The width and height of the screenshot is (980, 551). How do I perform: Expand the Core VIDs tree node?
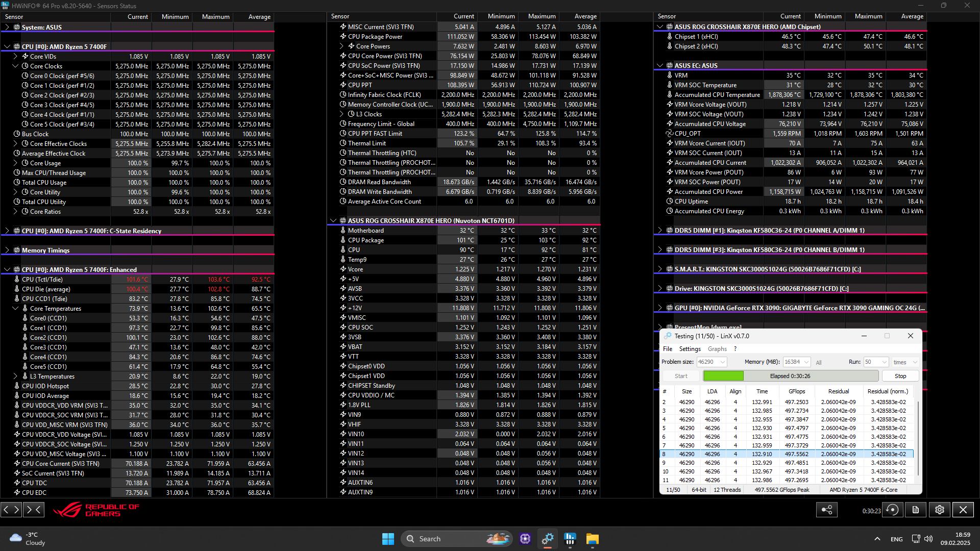(15, 57)
